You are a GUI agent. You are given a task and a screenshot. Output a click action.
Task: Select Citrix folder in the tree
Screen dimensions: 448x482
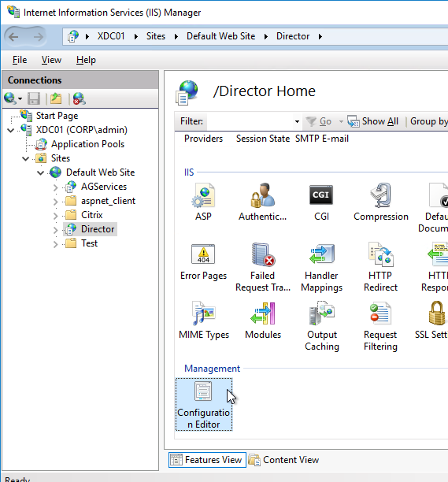pos(91,215)
